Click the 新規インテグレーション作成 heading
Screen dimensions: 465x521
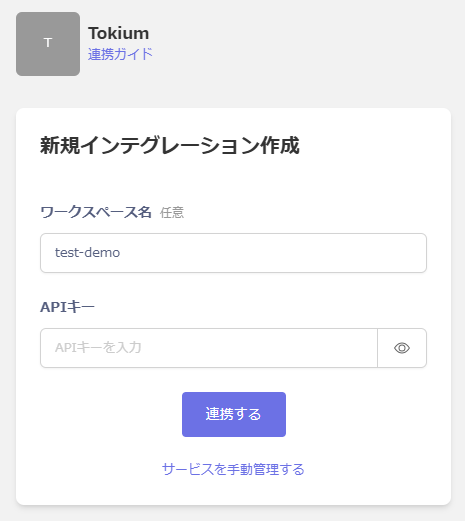pos(170,146)
